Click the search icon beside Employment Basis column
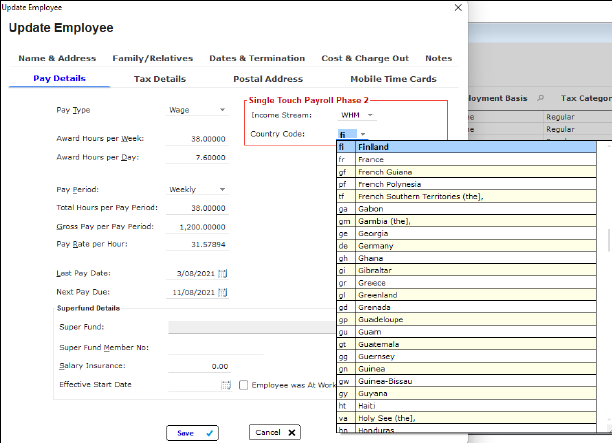Image resolution: width=612 pixels, height=443 pixels. [x=541, y=98]
